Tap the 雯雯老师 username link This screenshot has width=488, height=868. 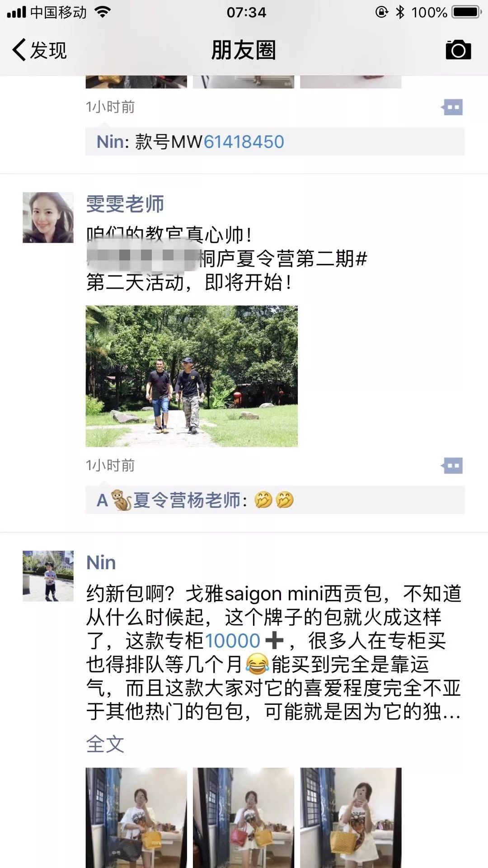point(125,204)
